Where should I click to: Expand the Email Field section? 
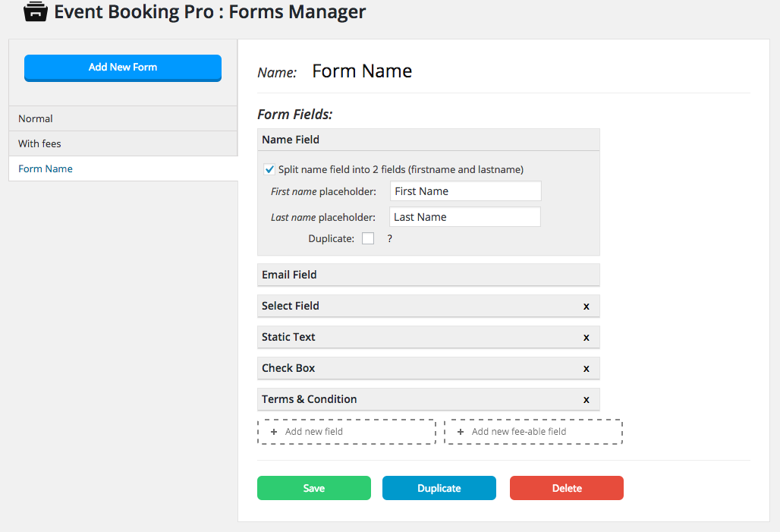[428, 275]
